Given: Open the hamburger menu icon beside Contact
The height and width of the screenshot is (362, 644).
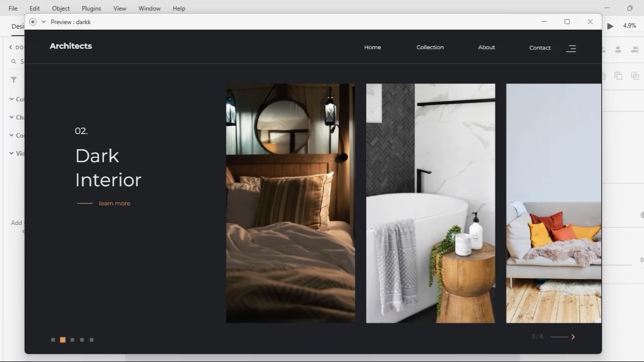Looking at the screenshot, I should coord(571,48).
